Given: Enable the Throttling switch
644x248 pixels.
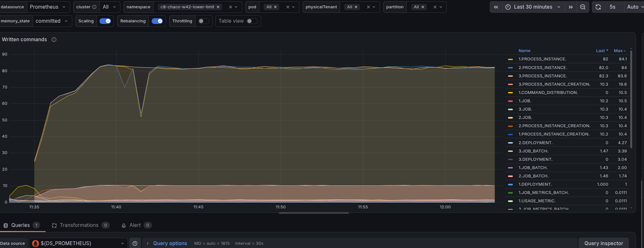Looking at the screenshot, I should (x=204, y=21).
